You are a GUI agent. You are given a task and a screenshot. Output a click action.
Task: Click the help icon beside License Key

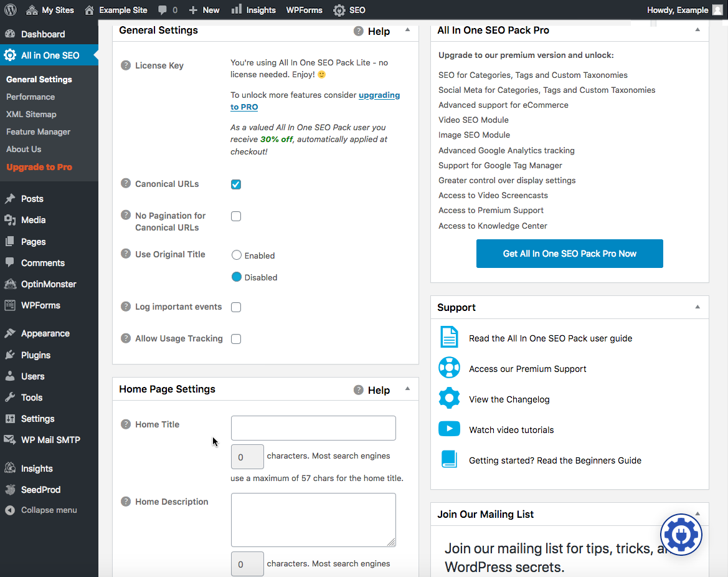coord(126,65)
